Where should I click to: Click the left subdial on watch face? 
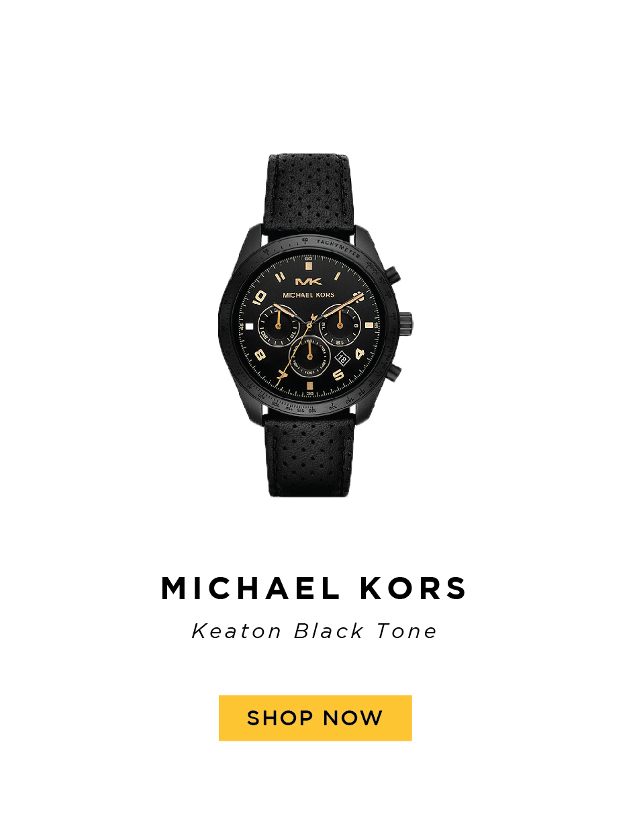(279, 325)
